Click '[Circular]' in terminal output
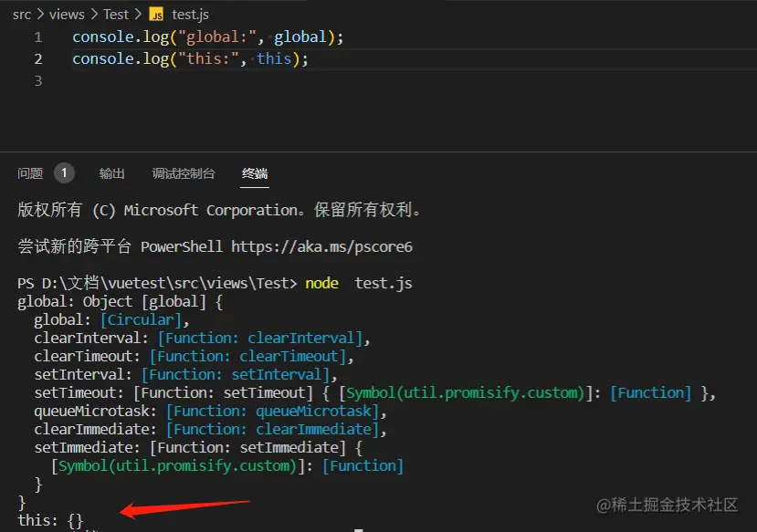The width and height of the screenshot is (757, 532). coord(141,319)
